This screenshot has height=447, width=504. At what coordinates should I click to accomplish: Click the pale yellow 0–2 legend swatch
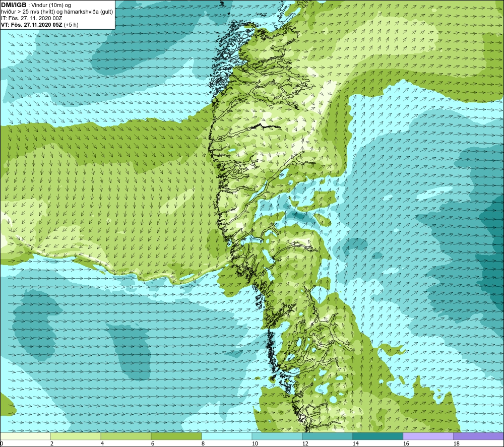pos(25,436)
